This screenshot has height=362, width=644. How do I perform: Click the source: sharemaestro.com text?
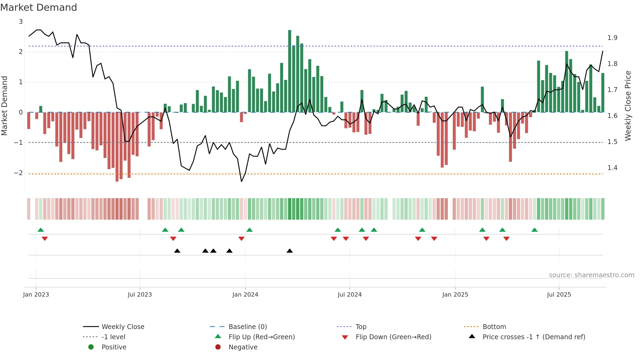(592, 275)
